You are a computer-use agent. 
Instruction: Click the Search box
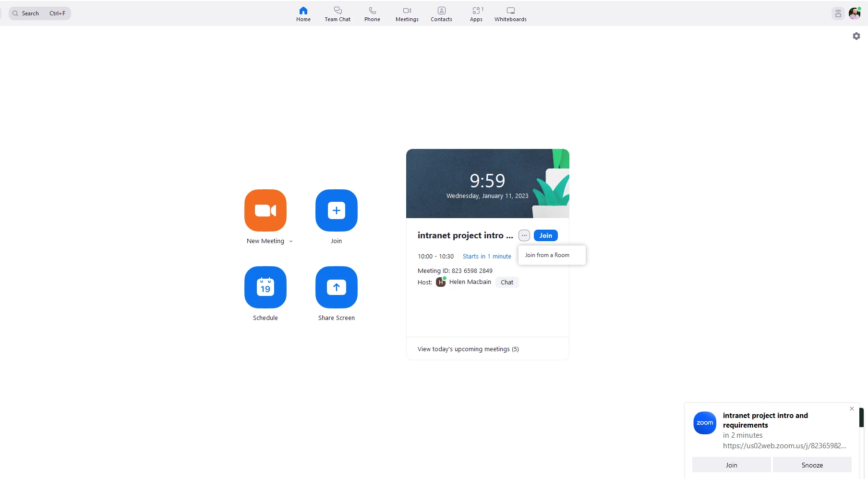point(40,13)
